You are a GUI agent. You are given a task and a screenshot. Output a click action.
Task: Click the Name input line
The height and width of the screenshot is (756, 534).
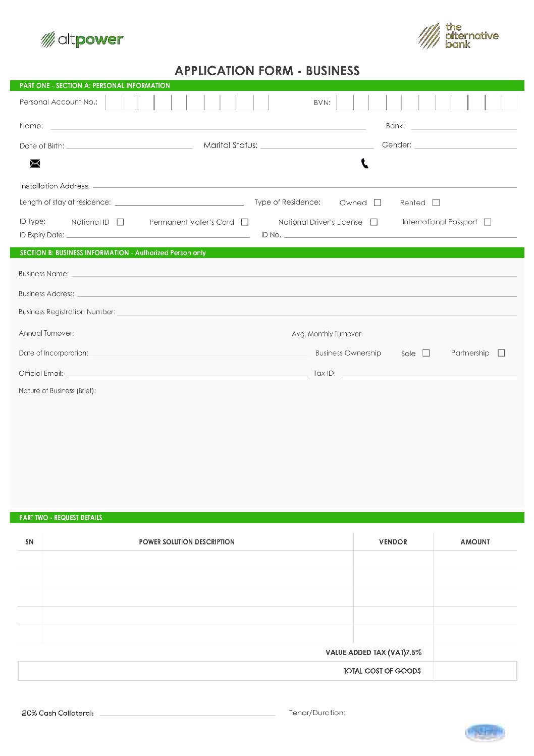(x=208, y=126)
